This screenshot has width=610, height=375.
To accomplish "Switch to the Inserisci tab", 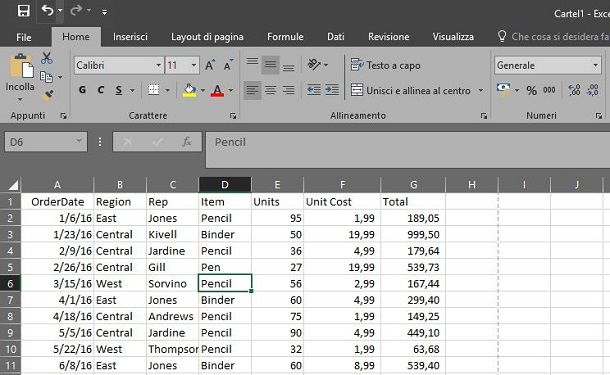I will click(130, 37).
